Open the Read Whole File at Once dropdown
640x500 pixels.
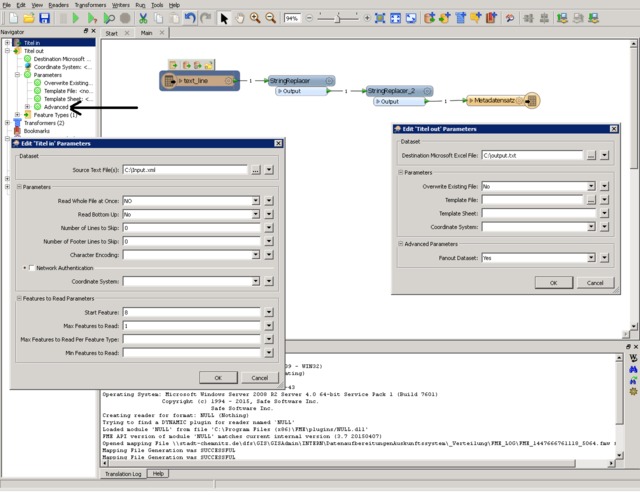[x=255, y=201]
